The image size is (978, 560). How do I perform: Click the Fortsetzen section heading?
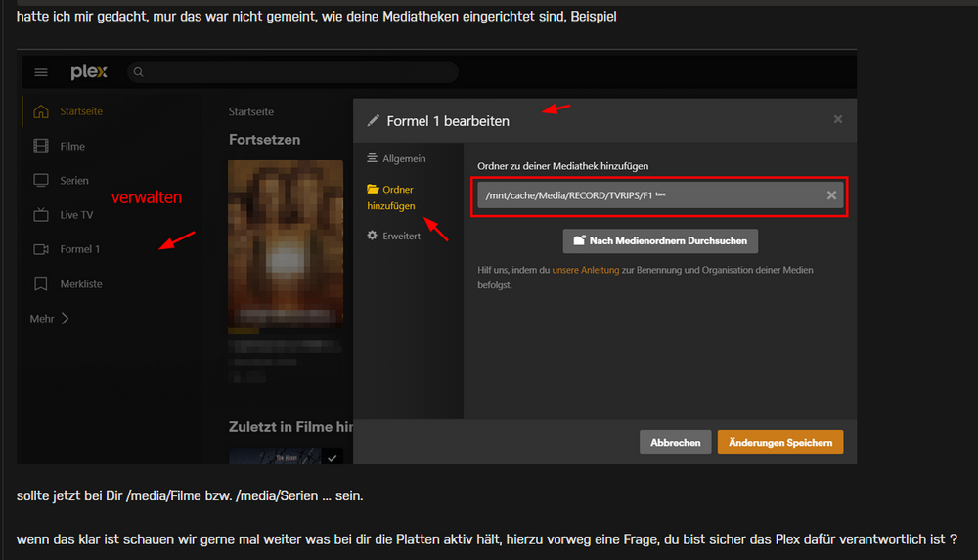[x=264, y=139]
